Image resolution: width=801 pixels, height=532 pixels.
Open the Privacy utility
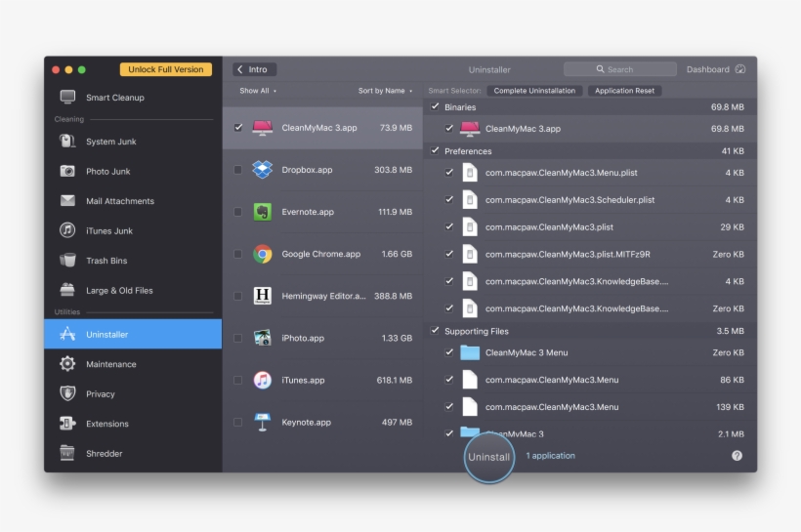(x=133, y=393)
